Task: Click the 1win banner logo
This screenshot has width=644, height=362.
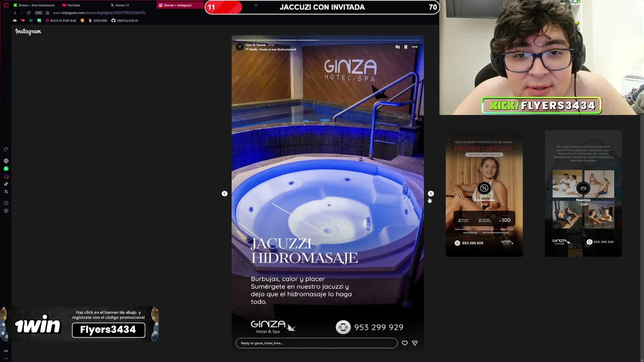Action: pos(37,326)
